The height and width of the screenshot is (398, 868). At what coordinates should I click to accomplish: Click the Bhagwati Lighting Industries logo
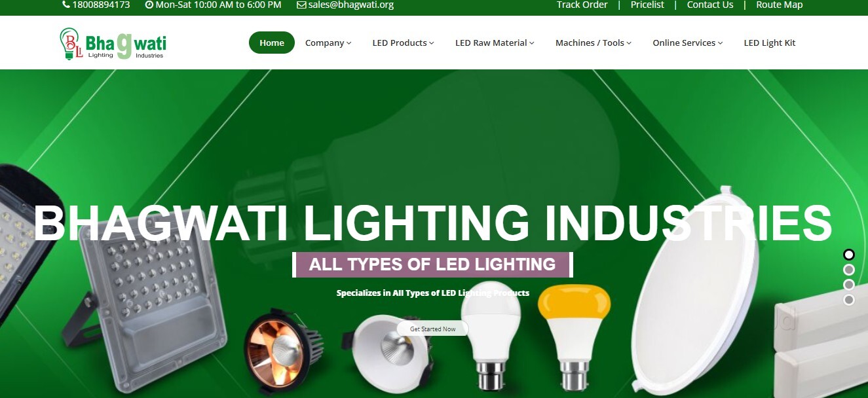click(113, 43)
